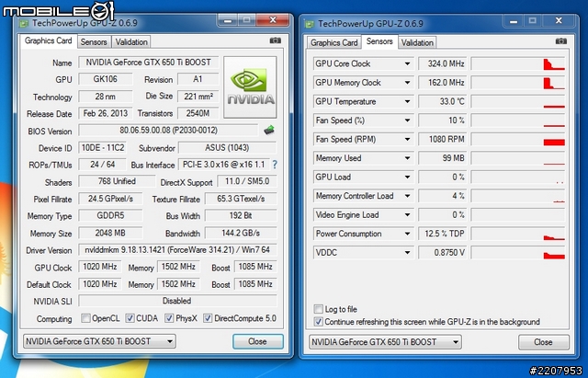Toggle the OpenCL checkbox

point(85,318)
